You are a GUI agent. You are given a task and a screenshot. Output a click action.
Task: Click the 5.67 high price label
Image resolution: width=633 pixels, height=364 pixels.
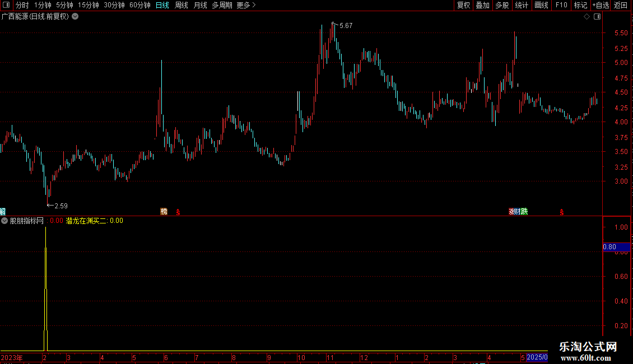click(x=346, y=25)
